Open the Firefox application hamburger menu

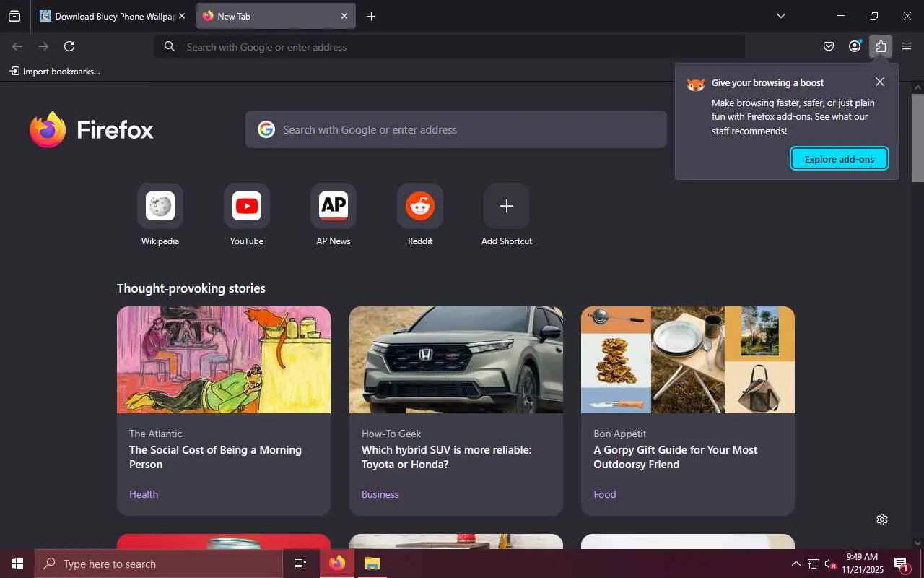pos(907,46)
